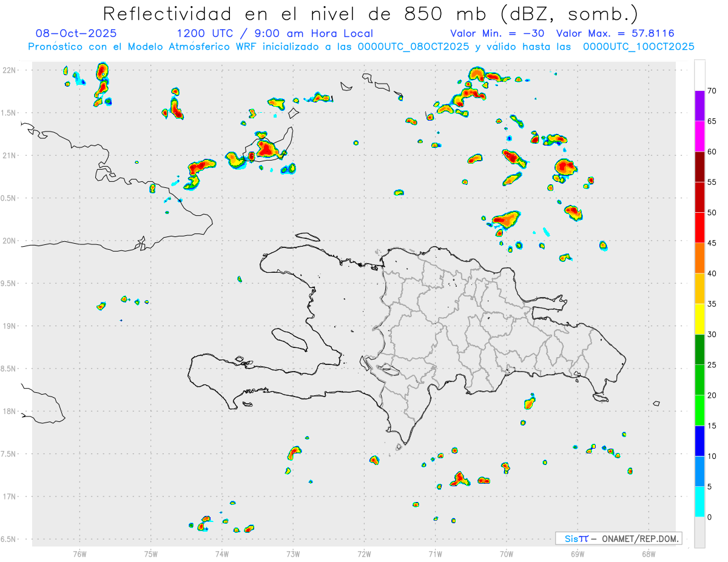Image resolution: width=728 pixels, height=562 pixels.
Task: Click the '20N' latitude label
Action: point(10,241)
